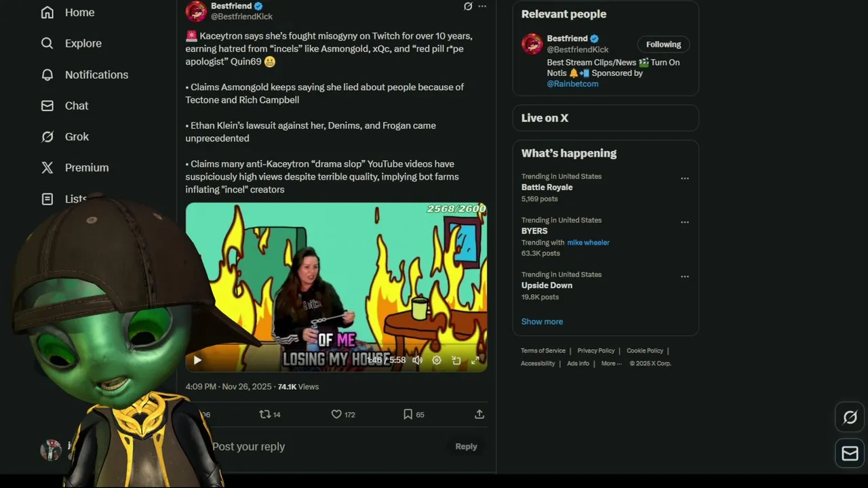Enter fullscreen on the video

coord(475,361)
